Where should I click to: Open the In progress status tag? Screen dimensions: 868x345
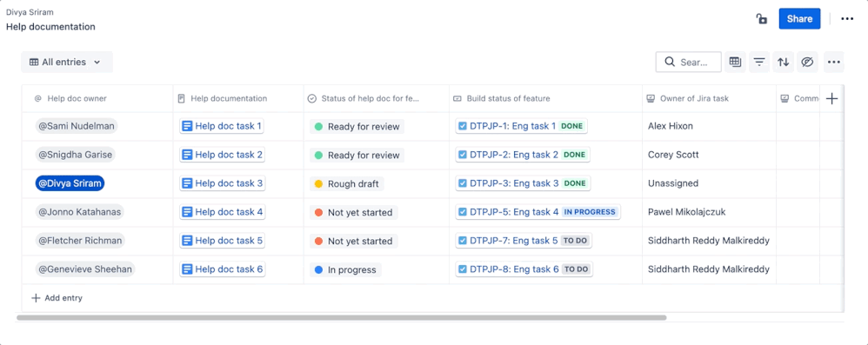pyautogui.click(x=345, y=269)
